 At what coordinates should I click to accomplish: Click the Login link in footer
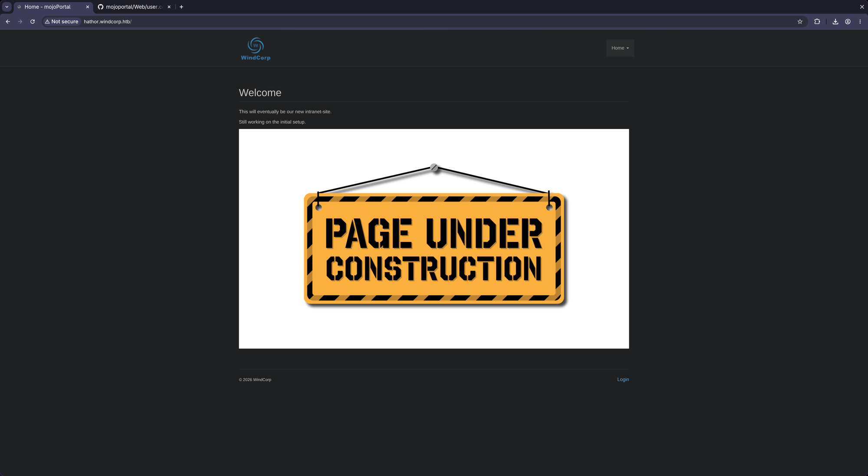(623, 380)
